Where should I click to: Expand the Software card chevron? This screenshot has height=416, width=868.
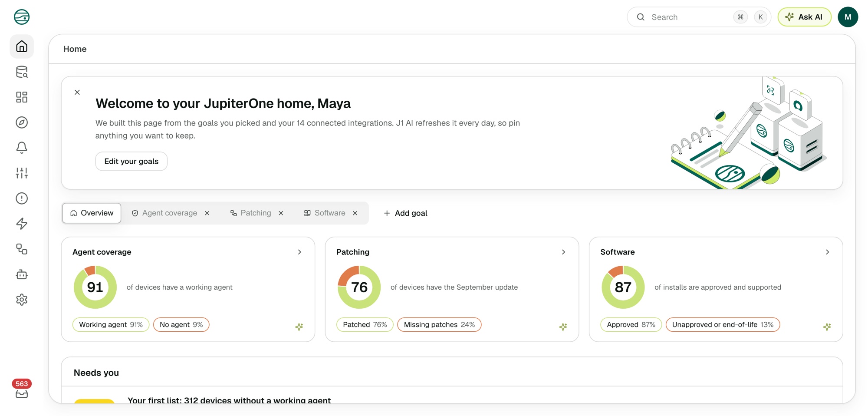point(827,252)
